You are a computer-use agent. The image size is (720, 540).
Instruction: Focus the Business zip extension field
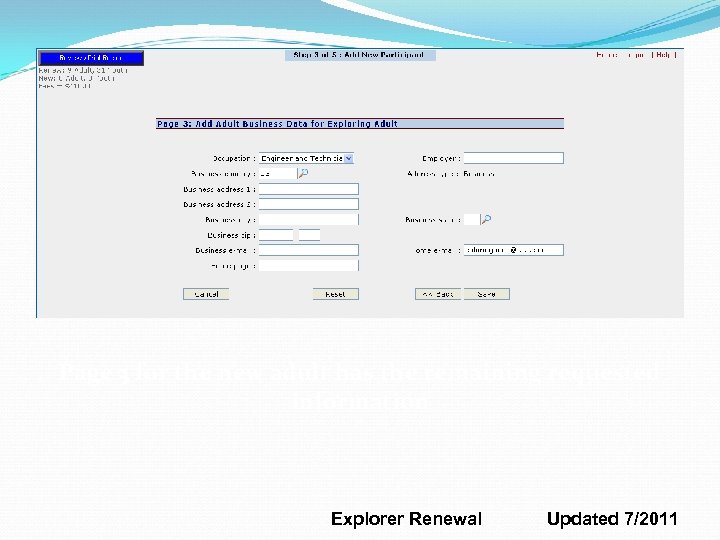[x=309, y=235]
